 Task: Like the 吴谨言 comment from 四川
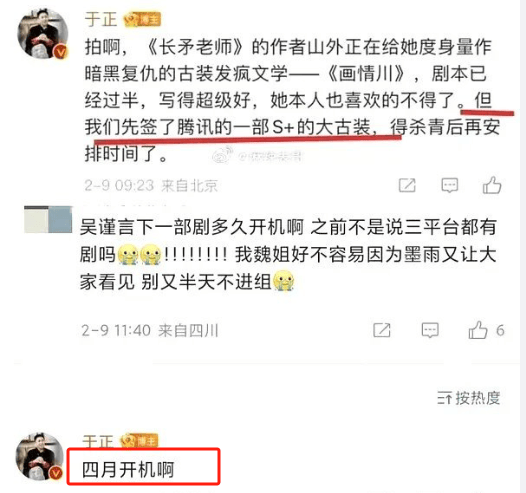click(478, 330)
